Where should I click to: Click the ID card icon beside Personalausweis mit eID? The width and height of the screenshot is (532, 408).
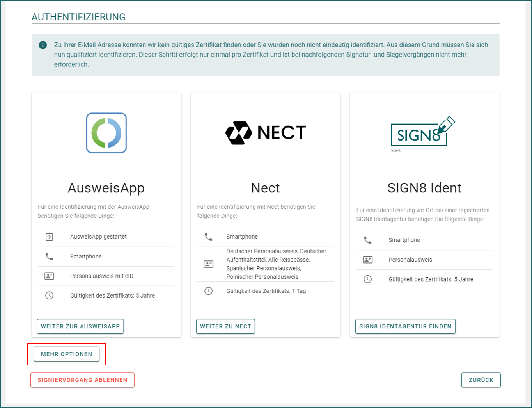[49, 276]
